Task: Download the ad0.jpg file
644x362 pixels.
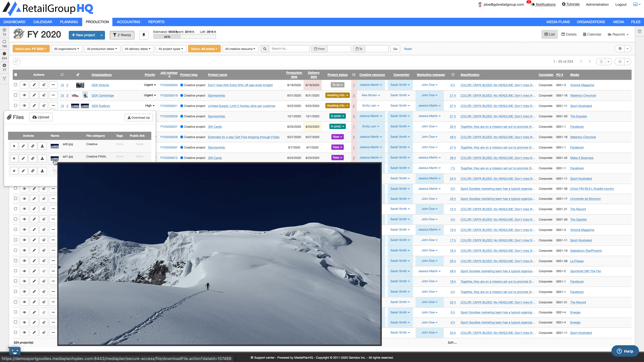Action: click(42, 146)
